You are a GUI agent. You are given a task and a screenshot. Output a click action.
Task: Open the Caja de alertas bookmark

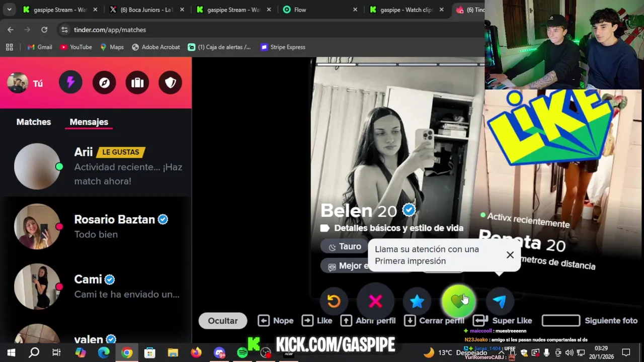[x=219, y=47]
